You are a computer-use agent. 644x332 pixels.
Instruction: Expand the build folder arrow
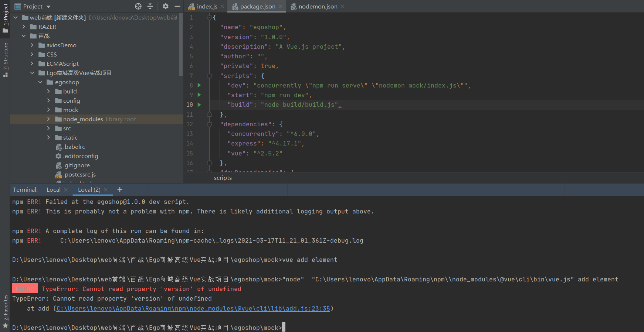pyautogui.click(x=48, y=91)
